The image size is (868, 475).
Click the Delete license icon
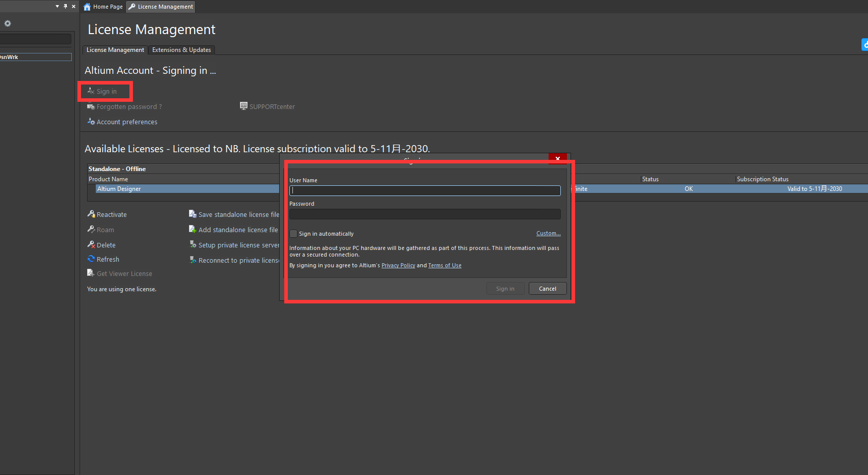click(x=91, y=244)
